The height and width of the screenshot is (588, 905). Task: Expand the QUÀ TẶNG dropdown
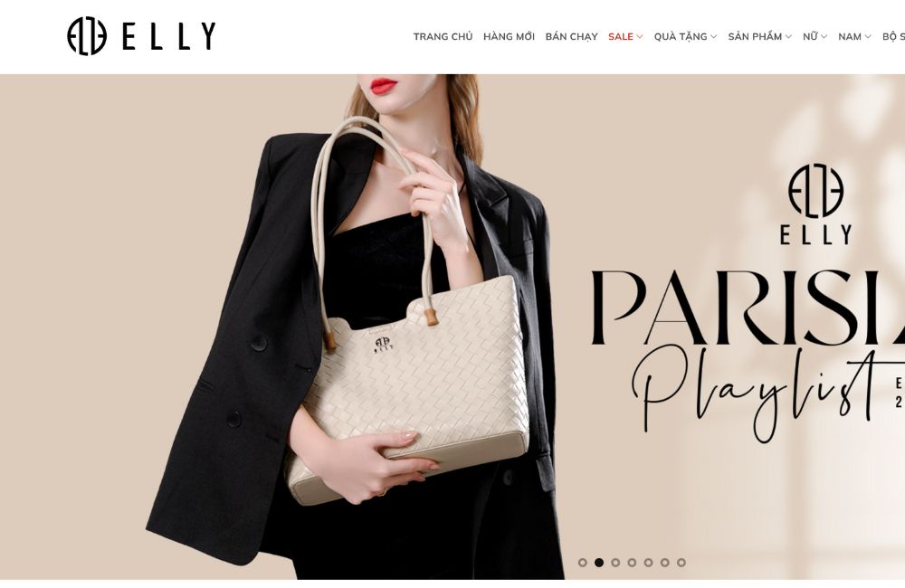686,36
